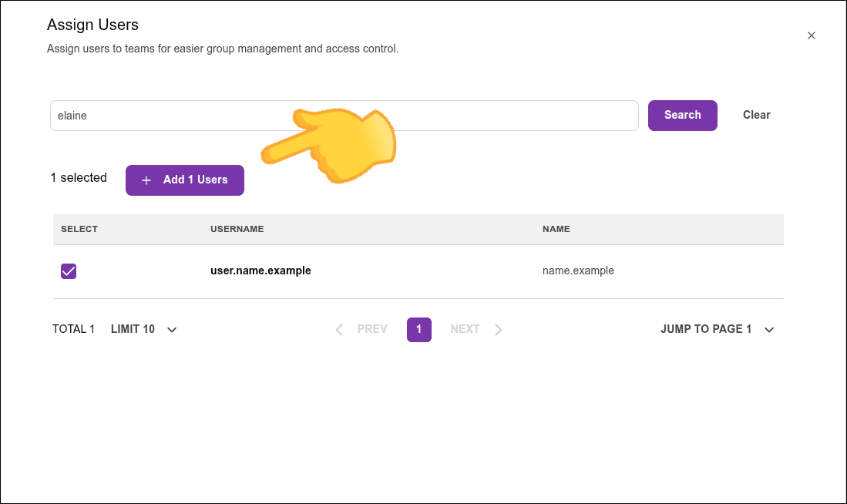Select page 1 in the pagination control
The width and height of the screenshot is (847, 504).
tap(419, 329)
